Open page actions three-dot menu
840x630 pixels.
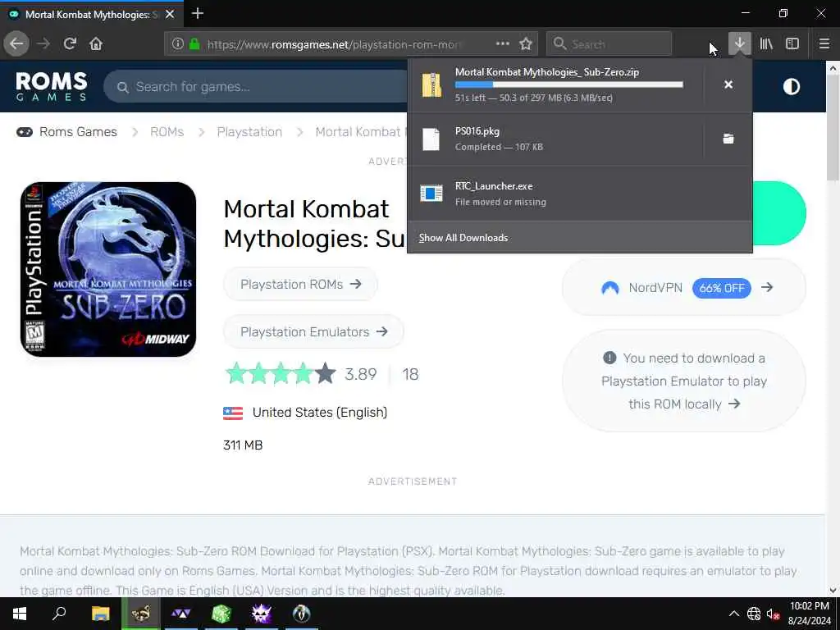[x=503, y=44]
